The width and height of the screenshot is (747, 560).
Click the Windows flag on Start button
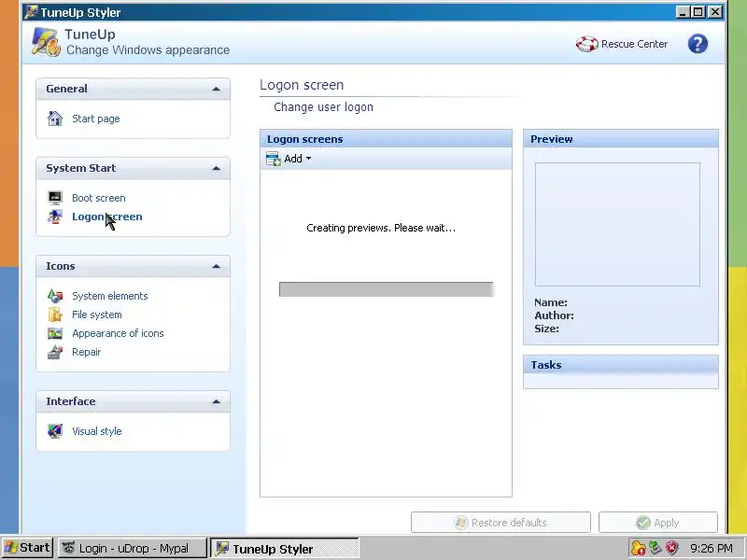click(x=10, y=548)
